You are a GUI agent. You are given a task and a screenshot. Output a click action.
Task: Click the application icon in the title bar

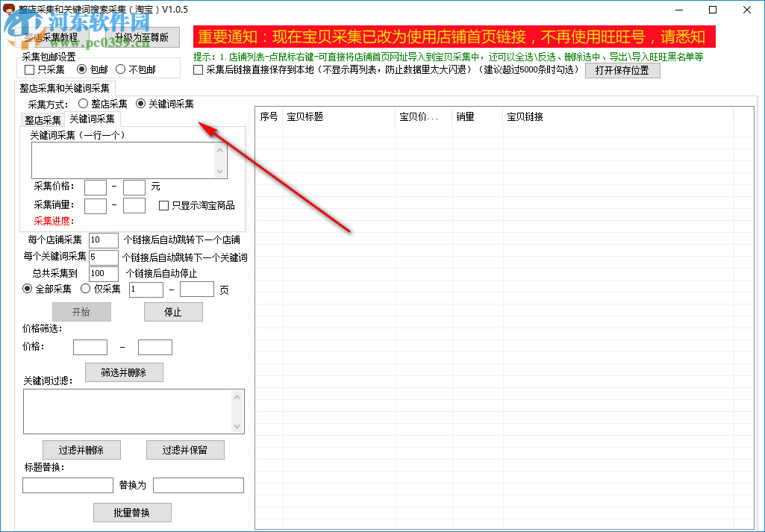(10, 9)
